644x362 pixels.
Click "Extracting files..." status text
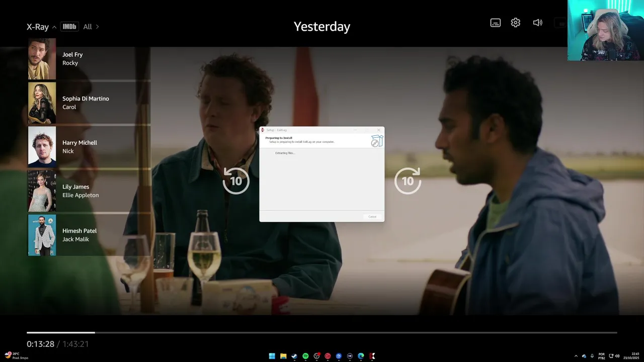[x=285, y=153]
